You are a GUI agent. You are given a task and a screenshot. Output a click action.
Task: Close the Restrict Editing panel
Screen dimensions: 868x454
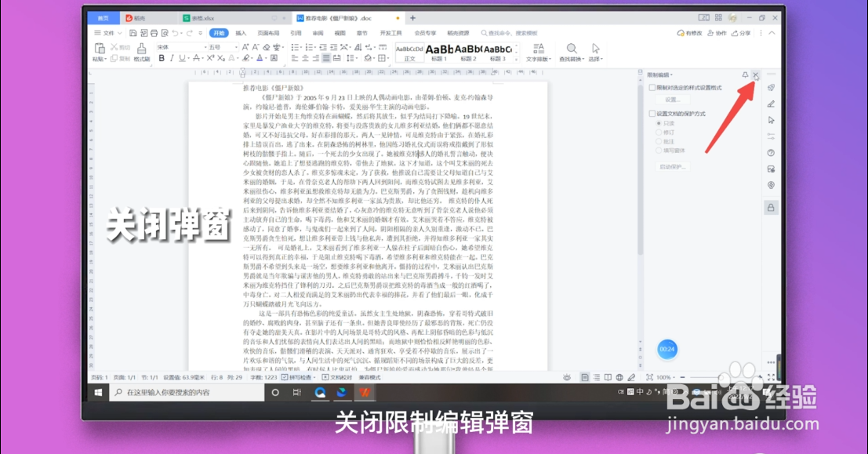click(x=756, y=74)
